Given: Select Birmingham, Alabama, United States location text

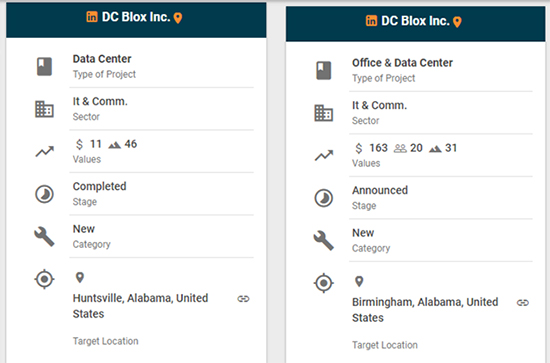Looking at the screenshot, I should pyautogui.click(x=425, y=310).
